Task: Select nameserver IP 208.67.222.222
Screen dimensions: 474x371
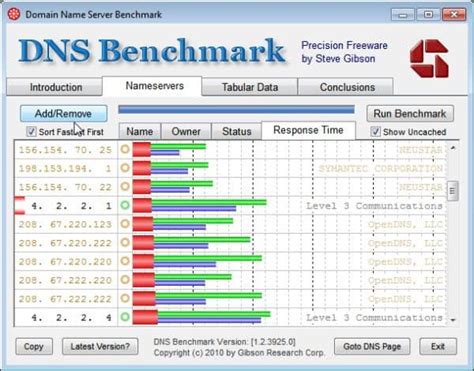Action: 65,299
